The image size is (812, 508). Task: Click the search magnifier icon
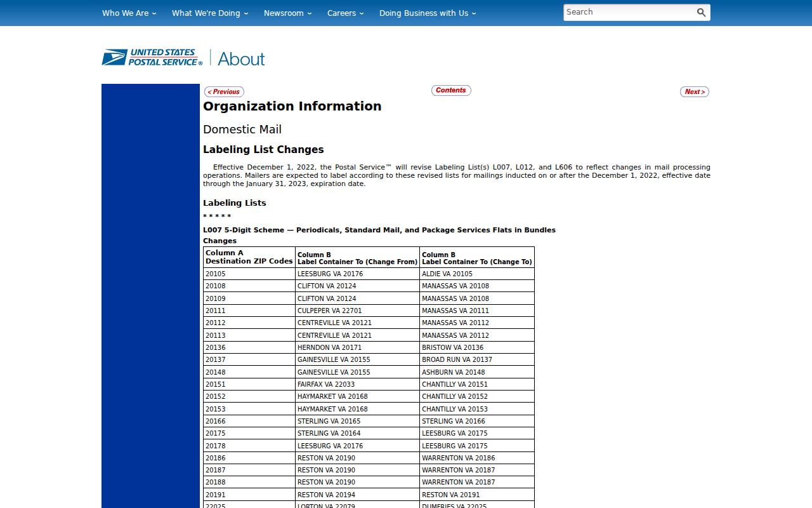[701, 13]
